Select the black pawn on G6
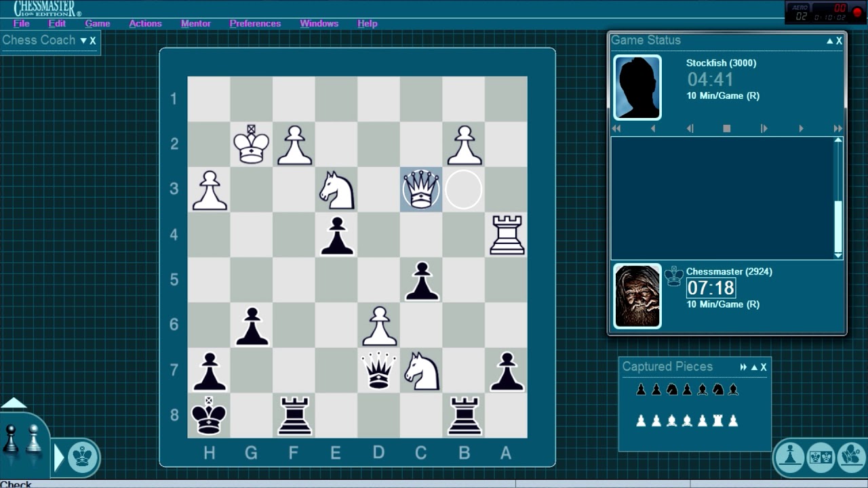The height and width of the screenshot is (488, 868). point(252,325)
